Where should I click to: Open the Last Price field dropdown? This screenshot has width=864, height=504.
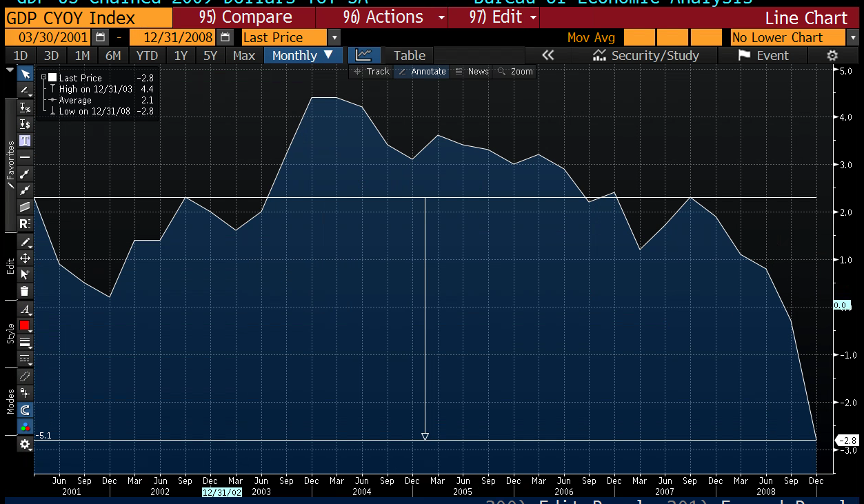[334, 38]
